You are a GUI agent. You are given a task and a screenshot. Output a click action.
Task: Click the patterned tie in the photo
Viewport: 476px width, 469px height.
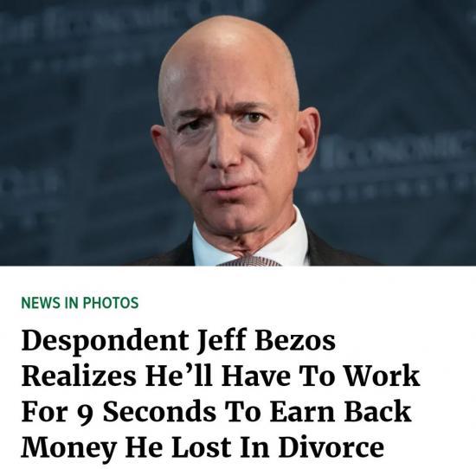coord(249,260)
